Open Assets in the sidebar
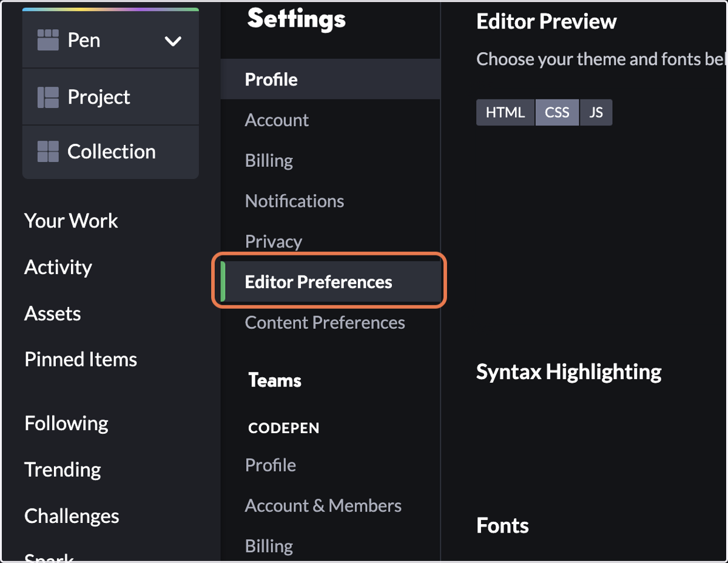 tap(53, 314)
